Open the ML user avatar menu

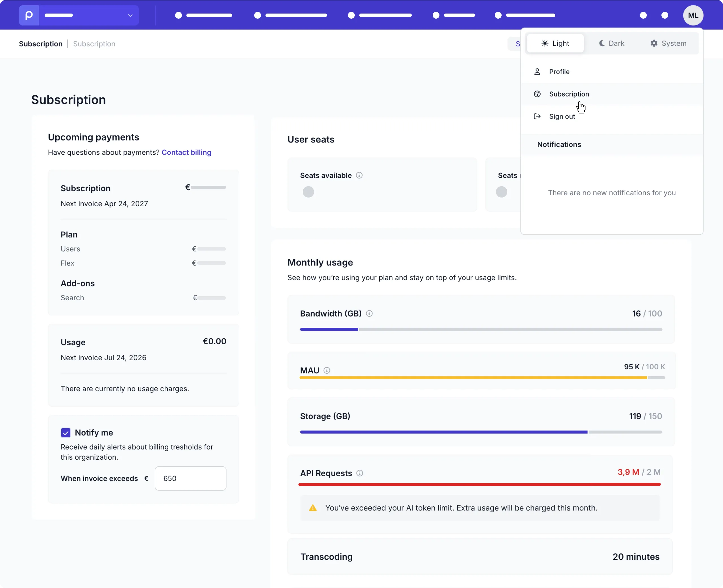coord(693,15)
